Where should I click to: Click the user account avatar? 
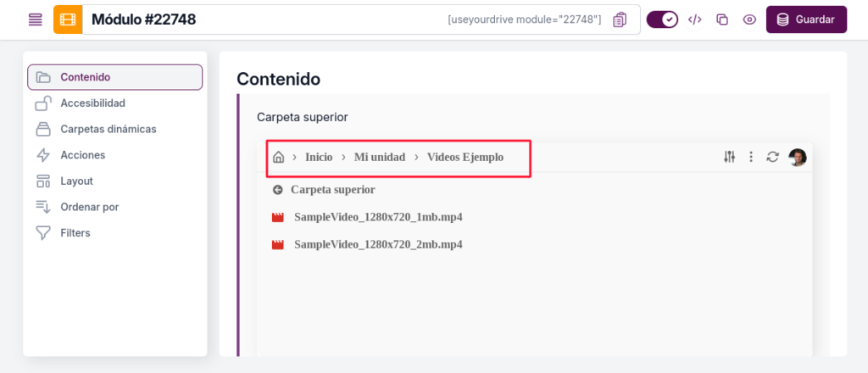(x=797, y=157)
